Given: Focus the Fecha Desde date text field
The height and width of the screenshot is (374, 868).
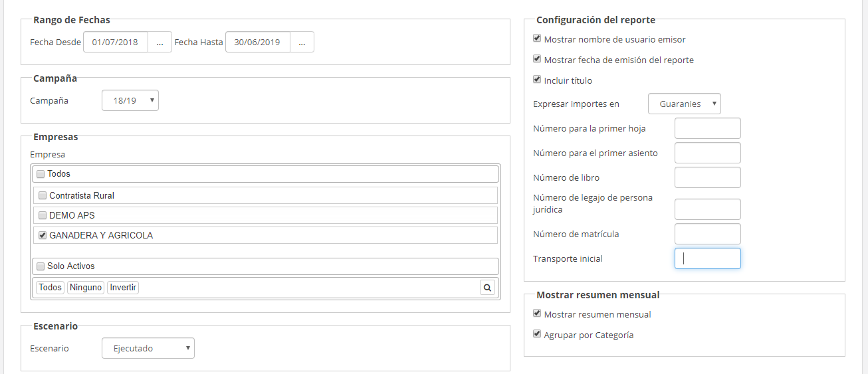Looking at the screenshot, I should coord(115,42).
